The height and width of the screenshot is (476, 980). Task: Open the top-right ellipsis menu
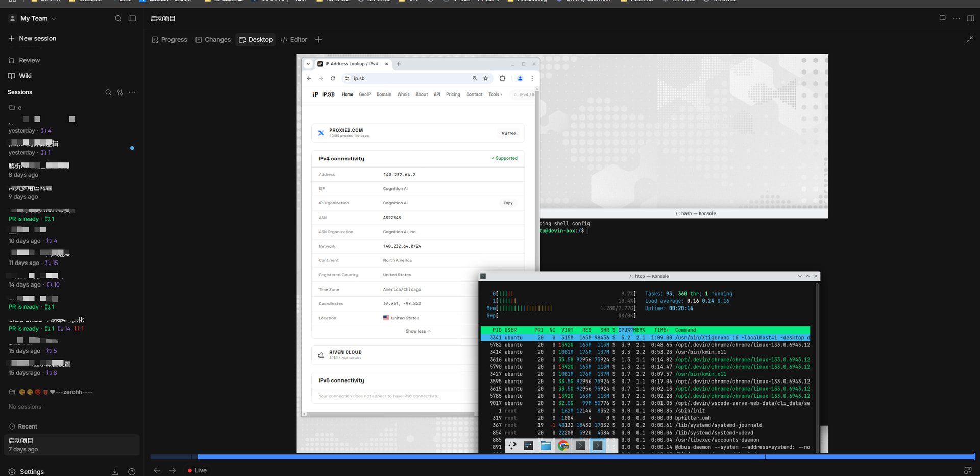957,18
